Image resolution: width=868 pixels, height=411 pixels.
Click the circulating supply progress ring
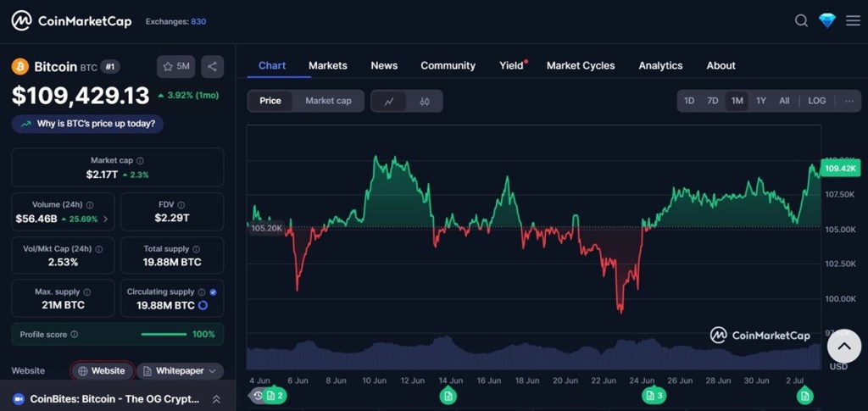coord(203,305)
